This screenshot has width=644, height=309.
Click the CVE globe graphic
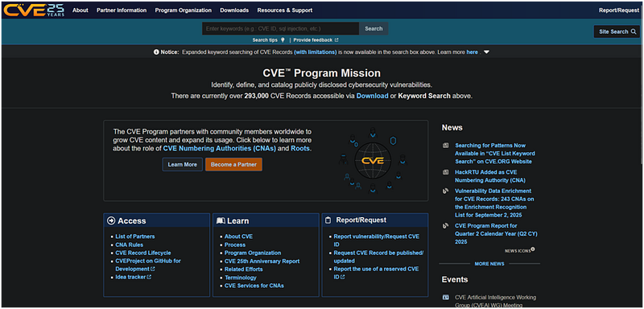pyautogui.click(x=373, y=160)
